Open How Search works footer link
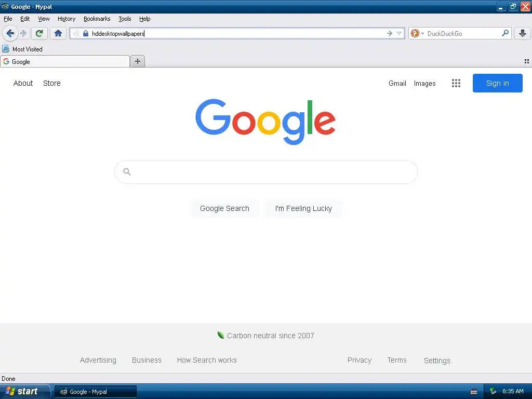The height and width of the screenshot is (399, 532). [x=207, y=360]
